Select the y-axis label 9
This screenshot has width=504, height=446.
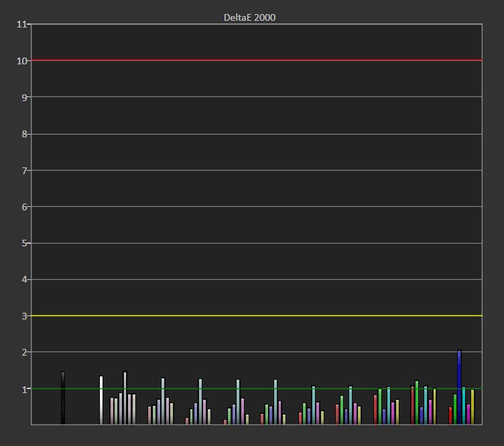pos(24,98)
